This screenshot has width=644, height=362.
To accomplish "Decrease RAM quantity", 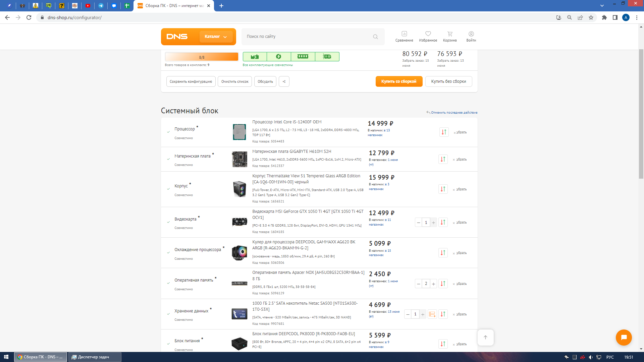I will tap(419, 284).
